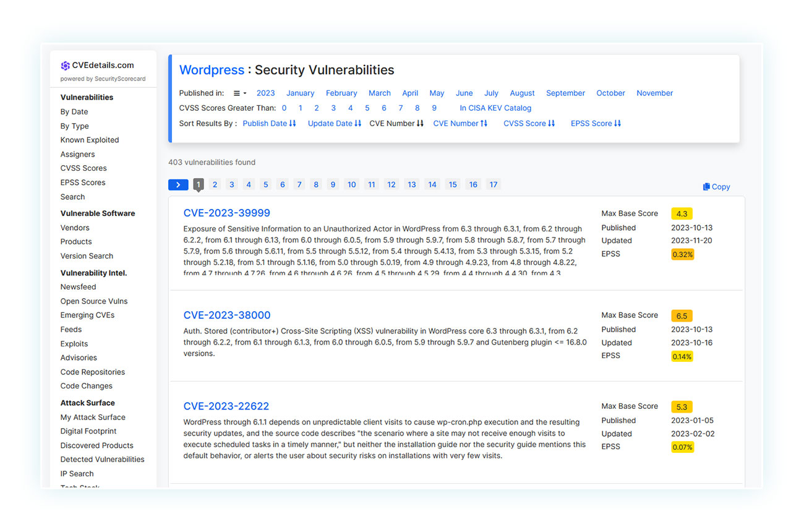Click the 0.14% EPSS badge
804x532 pixels.
(x=682, y=356)
